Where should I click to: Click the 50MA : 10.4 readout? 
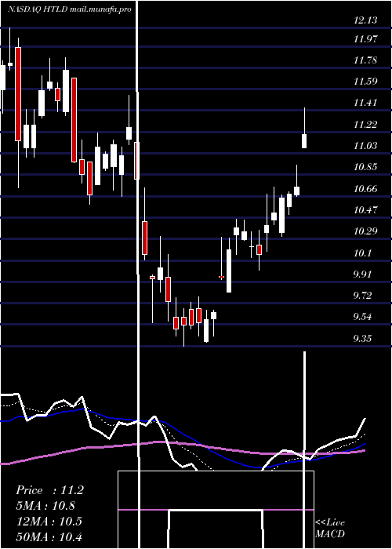click(x=49, y=536)
